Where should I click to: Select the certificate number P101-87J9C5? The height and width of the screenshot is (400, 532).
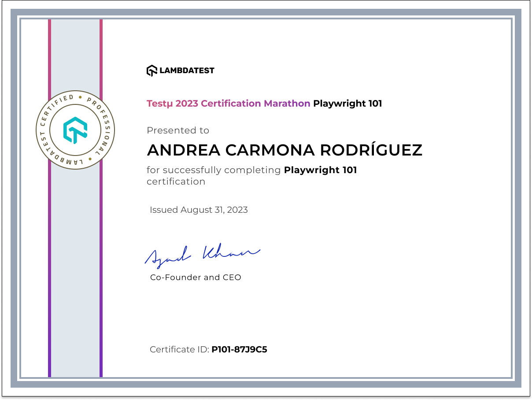(x=239, y=350)
